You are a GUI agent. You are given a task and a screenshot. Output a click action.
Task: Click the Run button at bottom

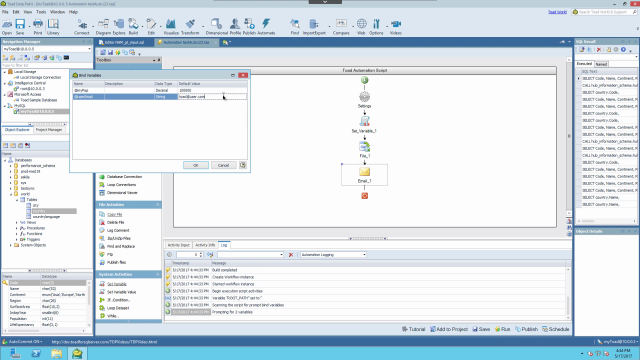502,329
